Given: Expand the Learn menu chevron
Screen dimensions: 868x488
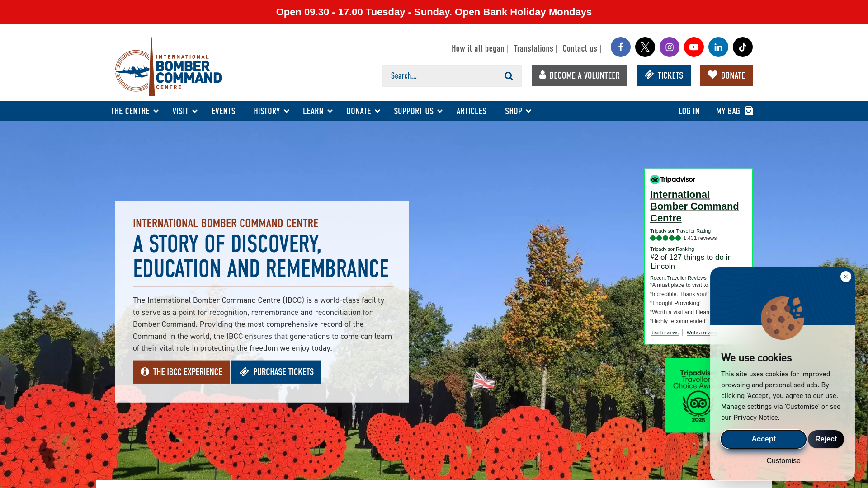Looking at the screenshot, I should click(330, 111).
